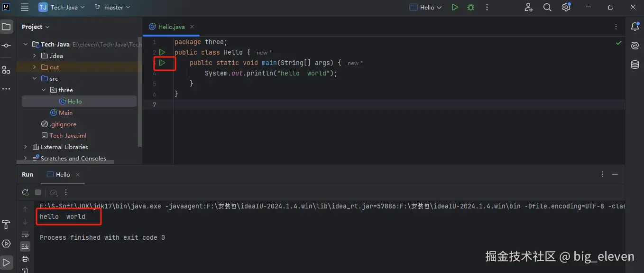Open the AI Assistant swirl icon

pos(635,46)
